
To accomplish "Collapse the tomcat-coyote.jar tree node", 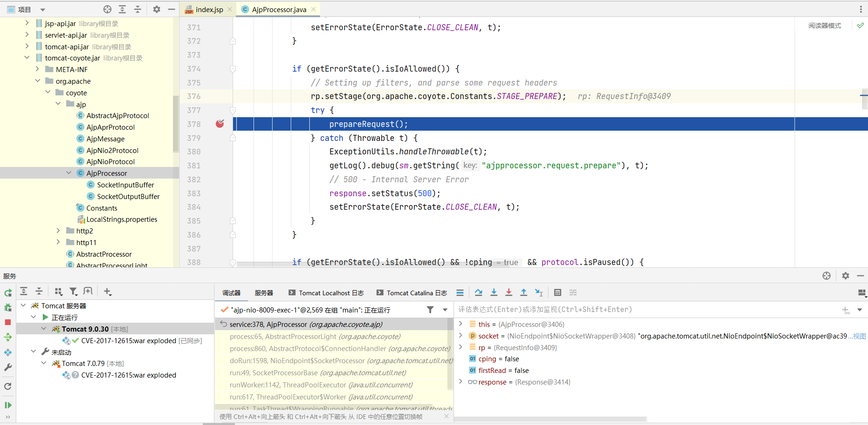I will tap(27, 58).
